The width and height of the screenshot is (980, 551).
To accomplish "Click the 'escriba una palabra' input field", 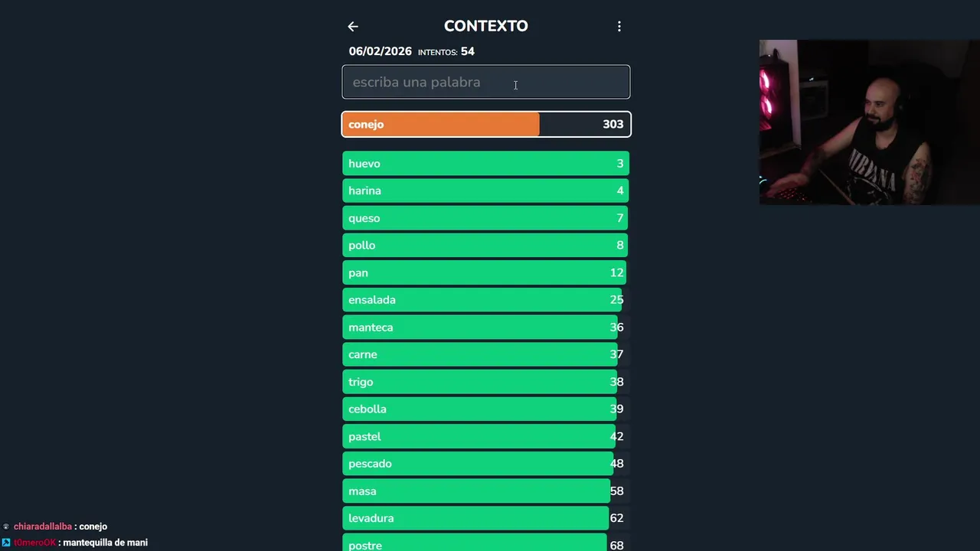I will 485,82.
